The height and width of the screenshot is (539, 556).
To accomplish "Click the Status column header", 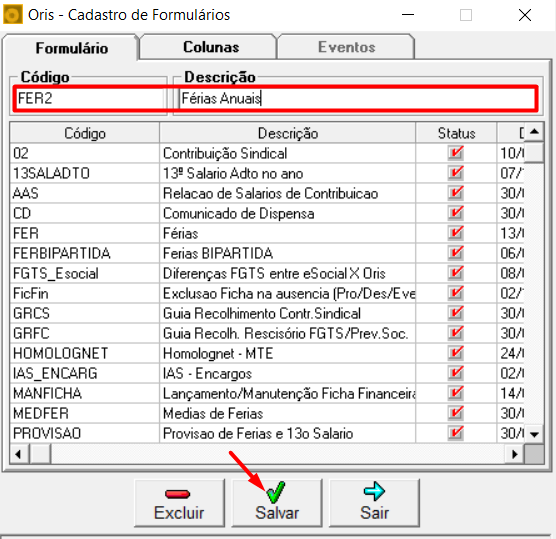I will (x=456, y=133).
